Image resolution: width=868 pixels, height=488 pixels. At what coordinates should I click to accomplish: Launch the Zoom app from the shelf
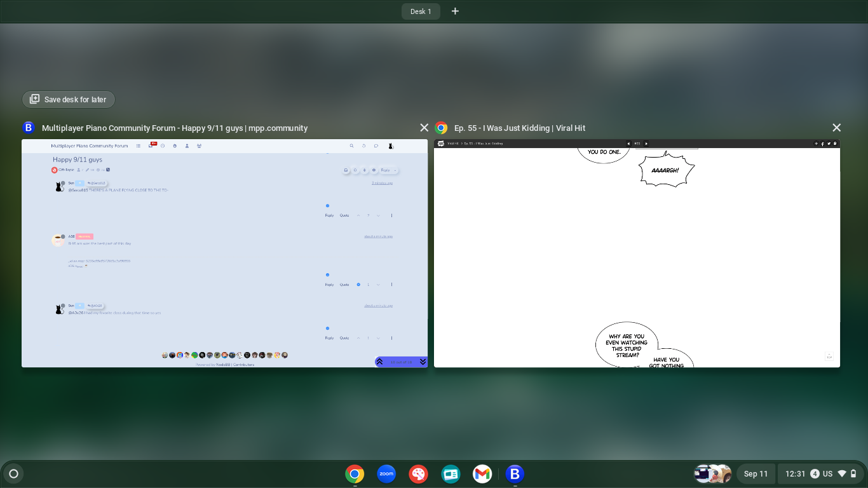coord(386,474)
